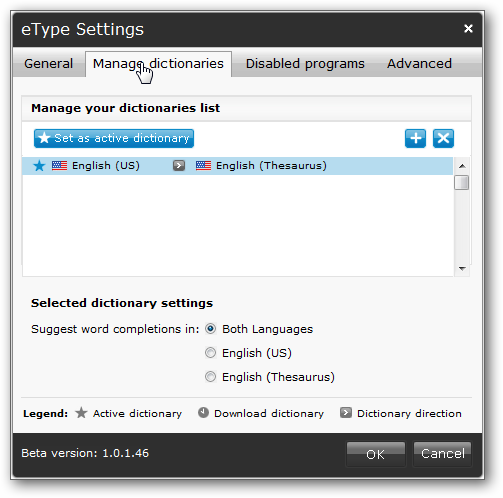Click the blue active-dictionary star in list row
Image resolution: width=503 pixels, height=498 pixels.
(39, 166)
